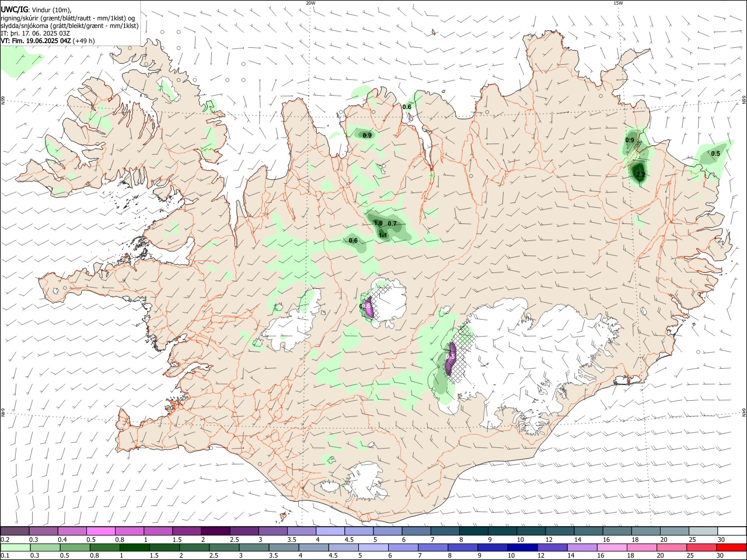This screenshot has height=560, width=747.
Task: Click upper legend swatch between 25 and 30
Action: (704, 531)
